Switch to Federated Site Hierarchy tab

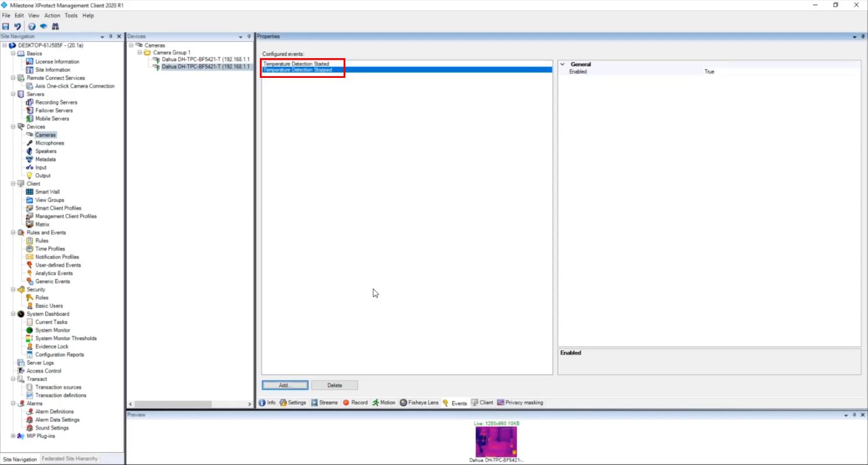pyautogui.click(x=70, y=459)
